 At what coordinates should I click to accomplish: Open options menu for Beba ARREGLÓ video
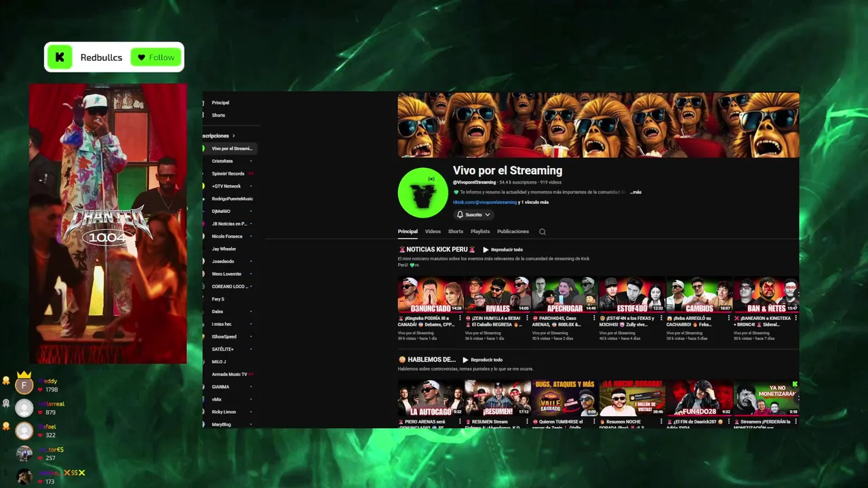click(x=728, y=318)
